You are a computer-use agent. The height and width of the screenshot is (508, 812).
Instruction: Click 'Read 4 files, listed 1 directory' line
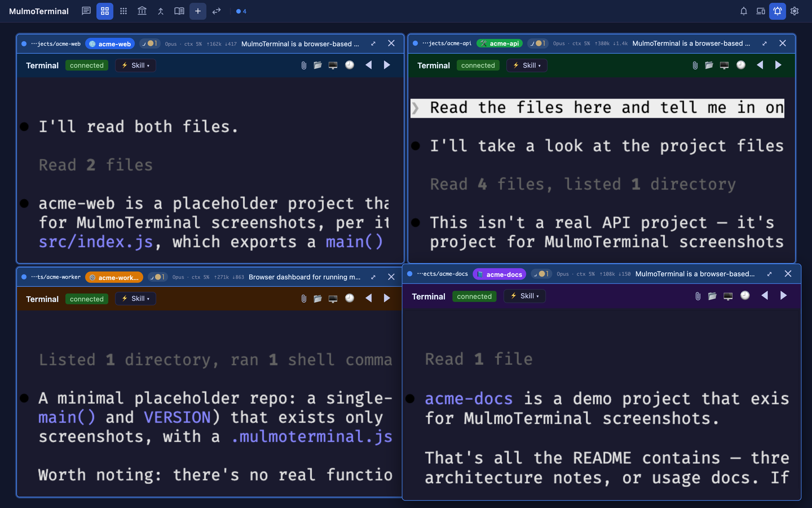point(582,185)
